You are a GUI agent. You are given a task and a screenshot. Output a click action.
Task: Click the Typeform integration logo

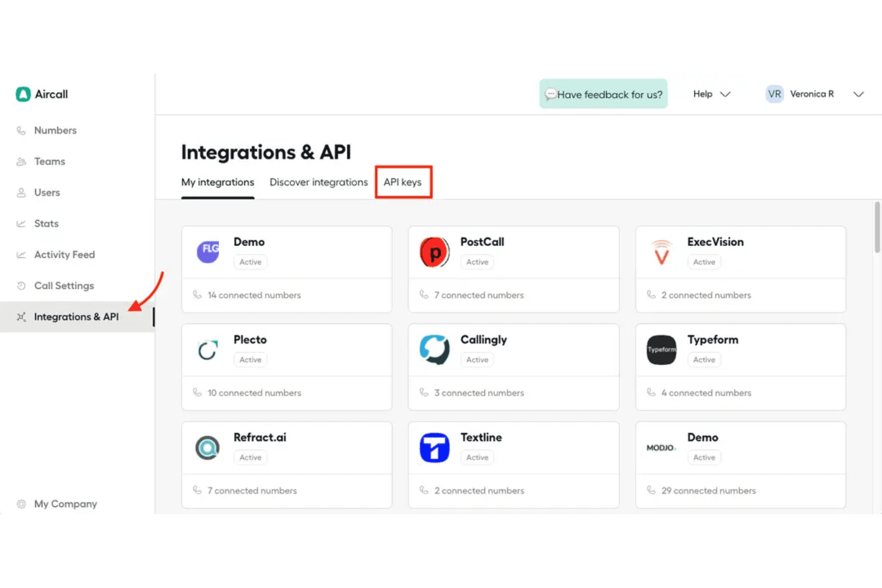pyautogui.click(x=661, y=350)
